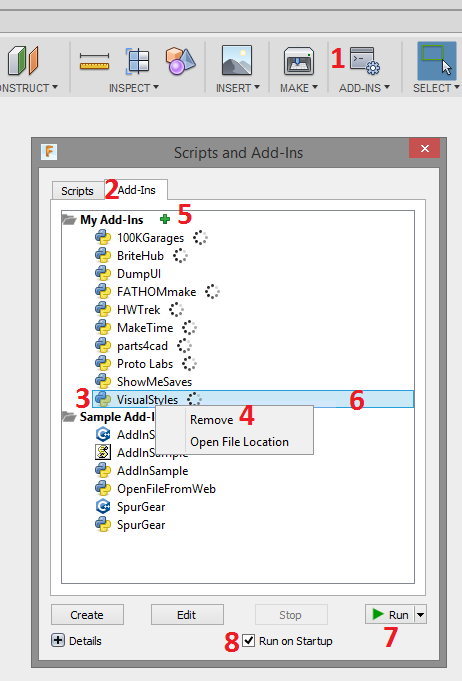The height and width of the screenshot is (681, 462).
Task: Click the Python icon beside FATHOMmake
Action: (x=103, y=291)
